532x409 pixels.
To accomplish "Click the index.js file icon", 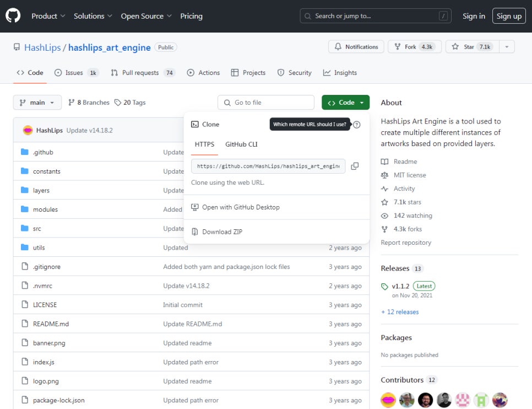I will (x=24, y=362).
